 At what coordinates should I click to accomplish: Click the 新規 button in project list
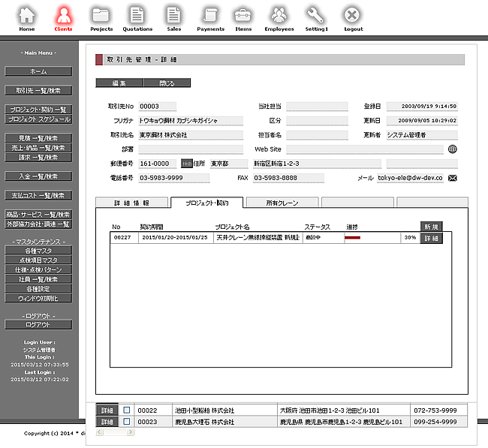[432, 227]
